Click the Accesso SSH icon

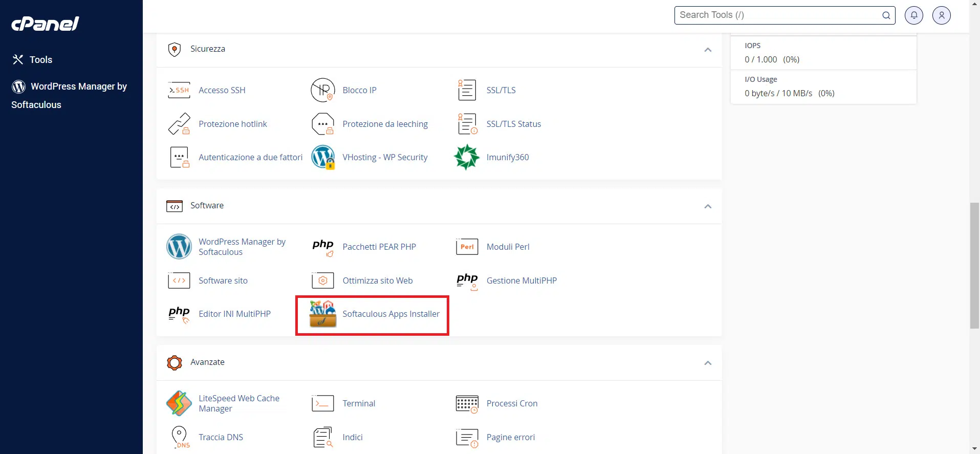point(179,90)
